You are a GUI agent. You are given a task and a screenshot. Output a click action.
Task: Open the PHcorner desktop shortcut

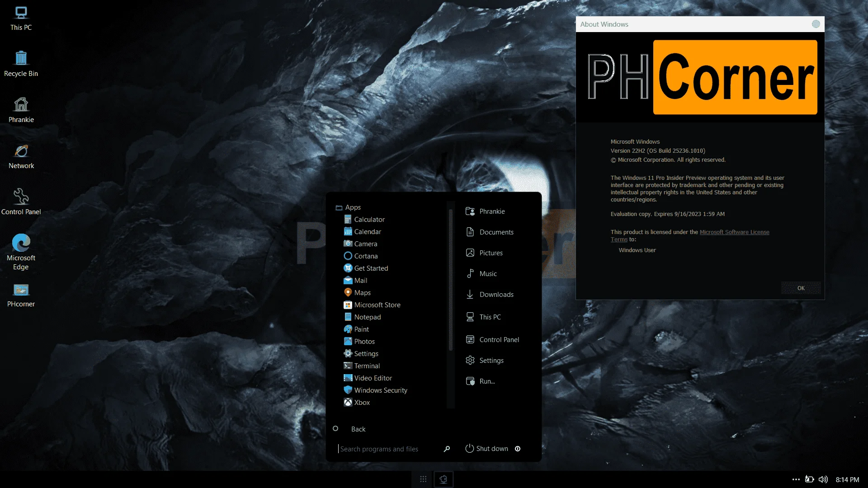[21, 296]
